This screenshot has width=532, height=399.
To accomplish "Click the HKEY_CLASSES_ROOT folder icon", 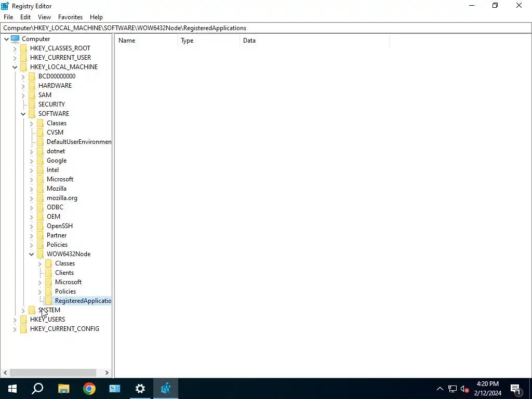I will (x=23, y=48).
